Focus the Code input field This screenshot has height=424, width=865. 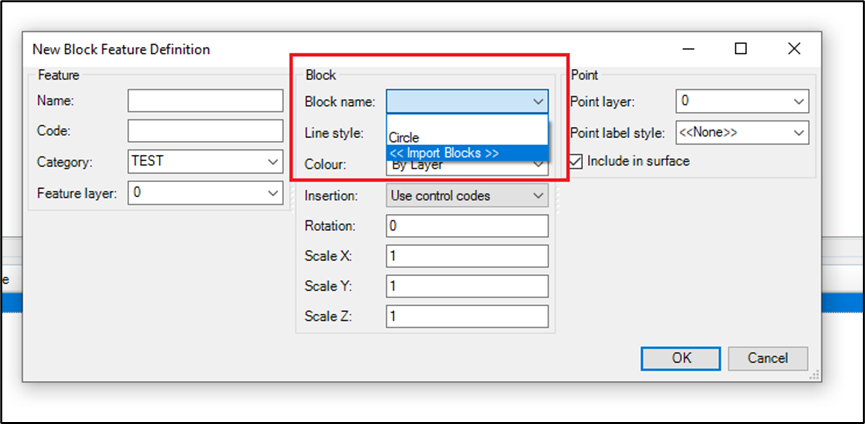click(x=206, y=131)
